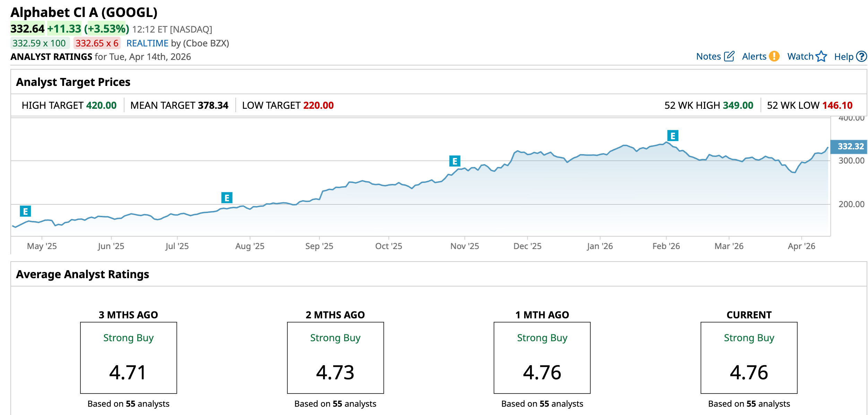Image resolution: width=868 pixels, height=415 pixels.
Task: Click the earnings E marker near Nov '25
Action: pyautogui.click(x=454, y=161)
